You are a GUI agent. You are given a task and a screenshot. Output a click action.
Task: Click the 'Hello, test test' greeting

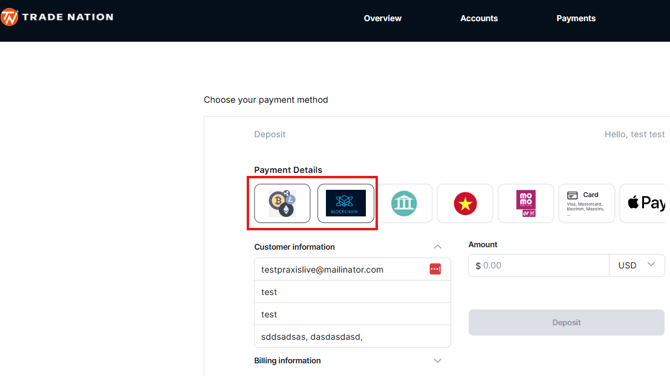[x=635, y=134]
